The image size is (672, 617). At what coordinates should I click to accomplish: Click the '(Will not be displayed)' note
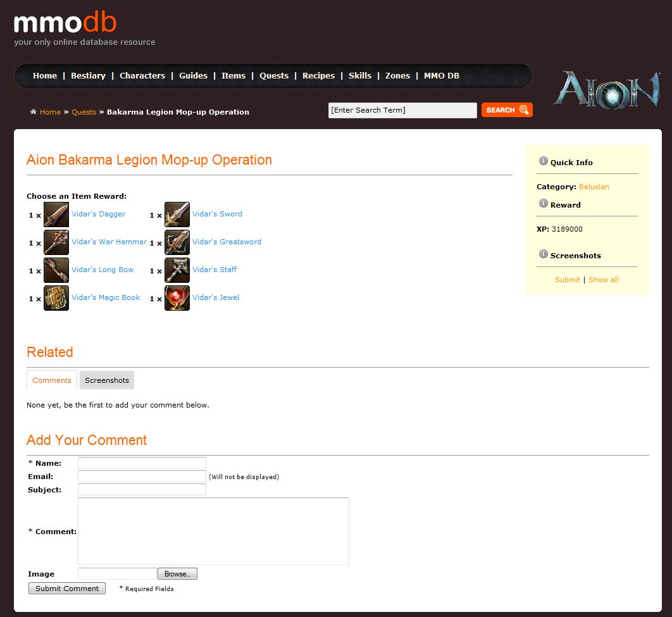coord(244,477)
